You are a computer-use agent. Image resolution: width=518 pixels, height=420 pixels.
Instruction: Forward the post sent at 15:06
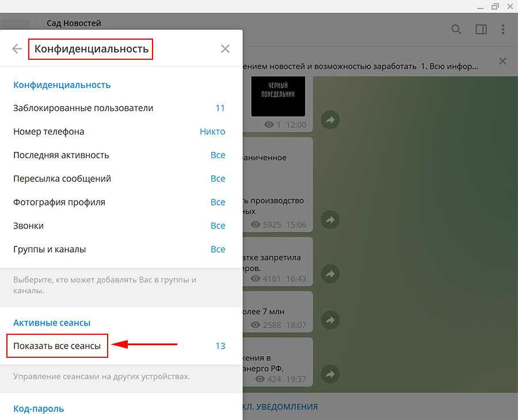click(x=330, y=220)
